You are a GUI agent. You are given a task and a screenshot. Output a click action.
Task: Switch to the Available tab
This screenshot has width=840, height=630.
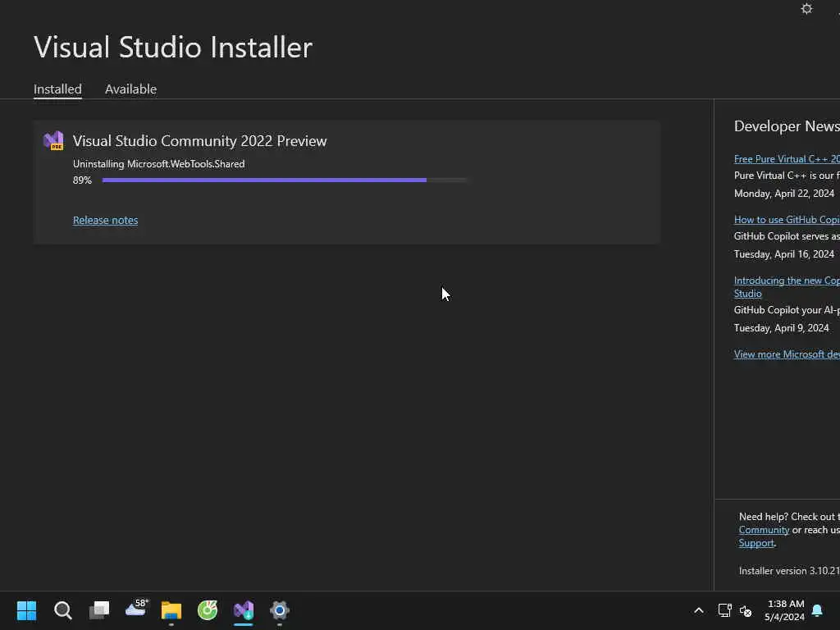[130, 89]
